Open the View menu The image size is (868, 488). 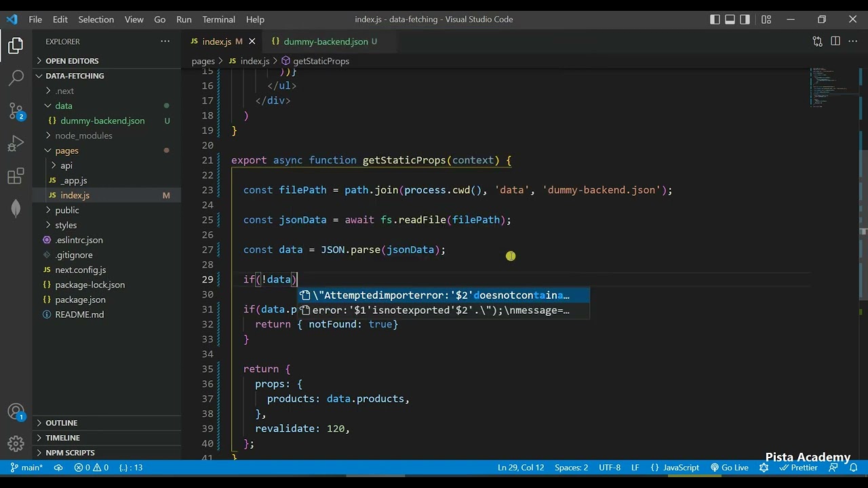[x=134, y=20]
